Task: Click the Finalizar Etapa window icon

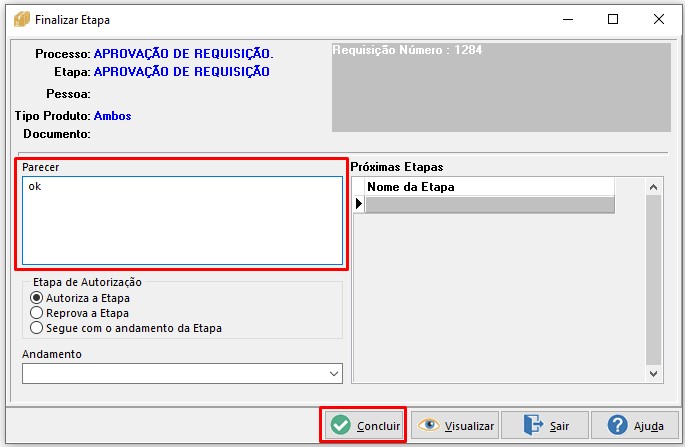Action: 21,20
